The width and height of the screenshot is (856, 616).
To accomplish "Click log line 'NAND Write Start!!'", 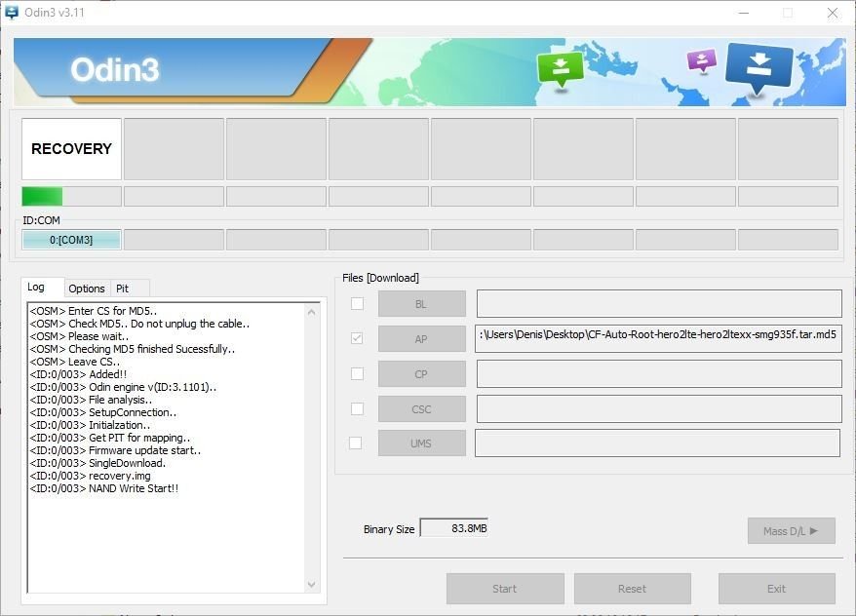I will tap(103, 488).
